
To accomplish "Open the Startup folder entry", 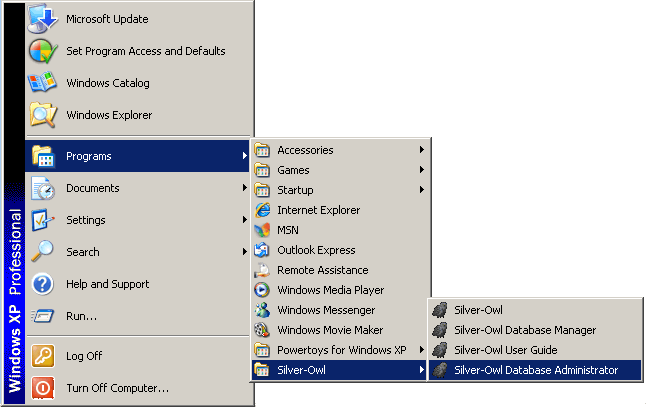I will [339, 190].
